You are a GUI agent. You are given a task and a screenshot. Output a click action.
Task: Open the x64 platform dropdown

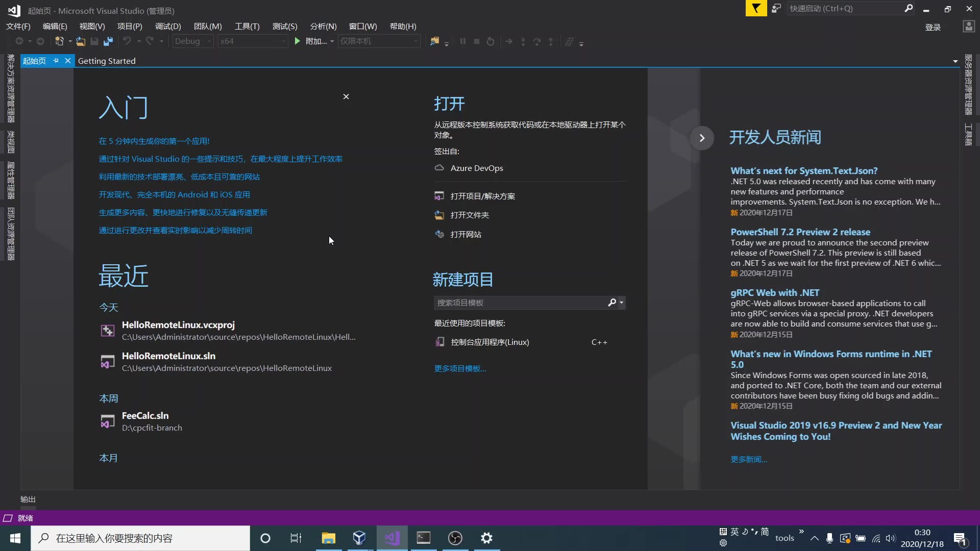click(x=253, y=41)
